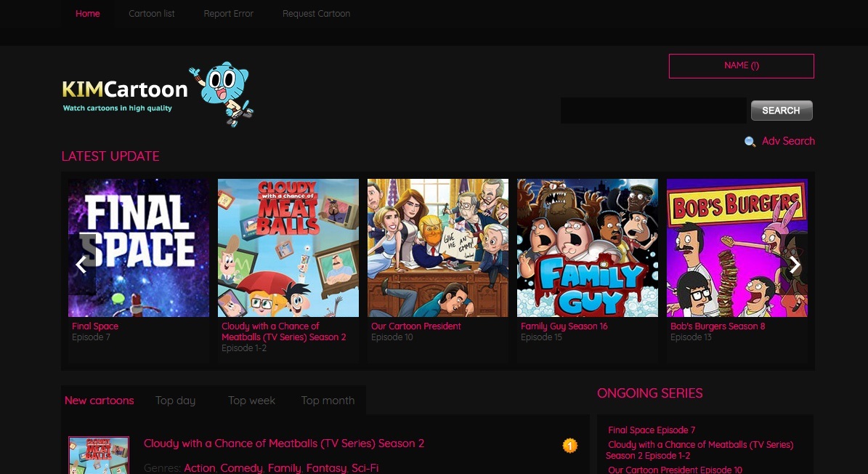Switch to the New cartoons tab
The height and width of the screenshot is (474, 868).
coord(99,401)
